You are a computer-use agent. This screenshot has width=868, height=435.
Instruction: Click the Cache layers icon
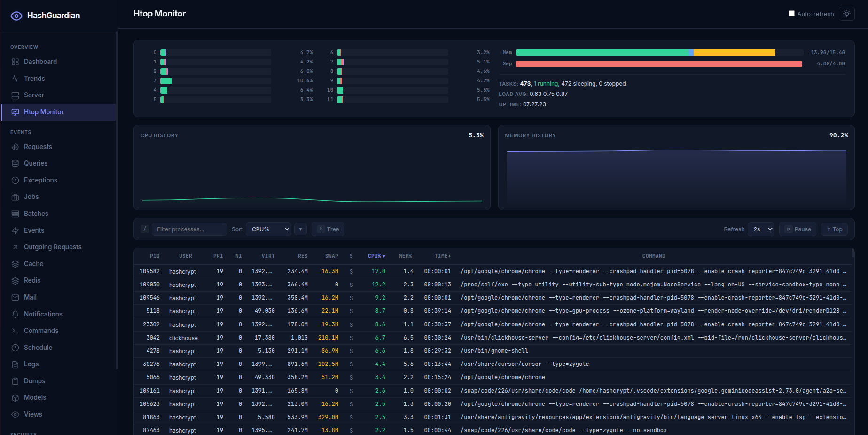click(x=15, y=264)
